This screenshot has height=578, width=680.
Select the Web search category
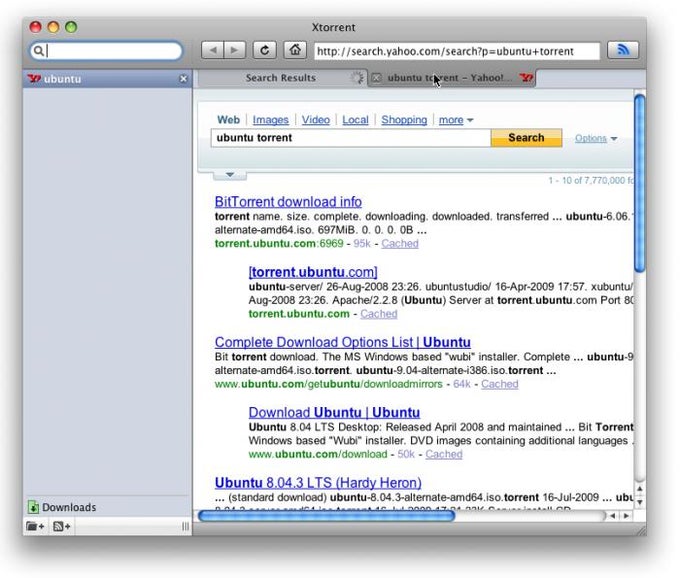coord(228,120)
